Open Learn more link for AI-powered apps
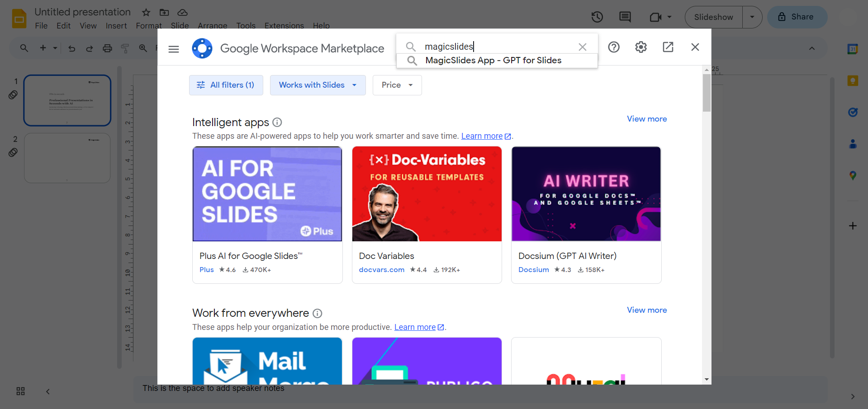The height and width of the screenshot is (409, 868). (x=486, y=136)
